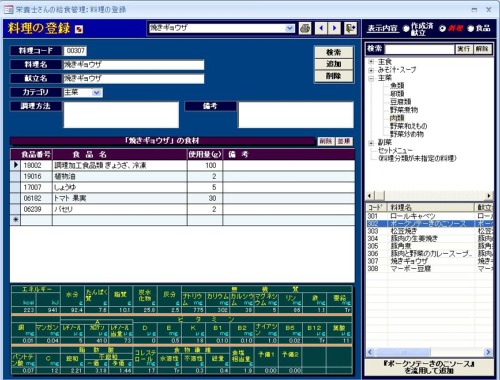Select row marker for food number 18002
The height and width of the screenshot is (380, 500).
click(x=15, y=165)
